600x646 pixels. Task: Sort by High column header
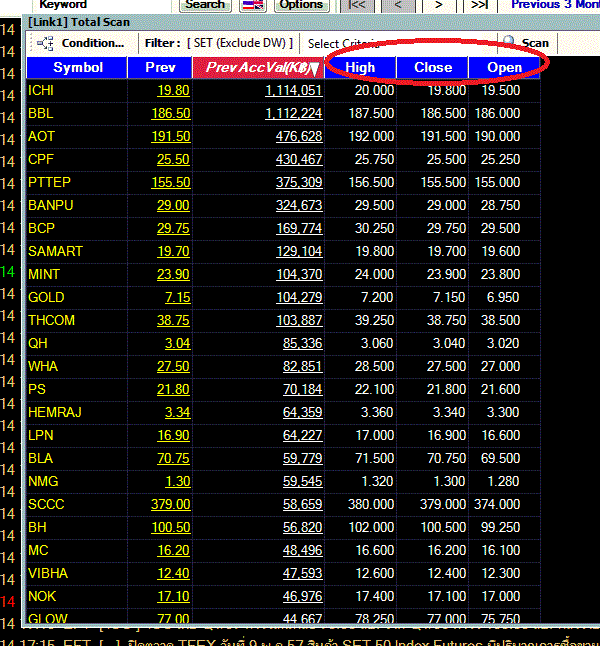tap(360, 68)
